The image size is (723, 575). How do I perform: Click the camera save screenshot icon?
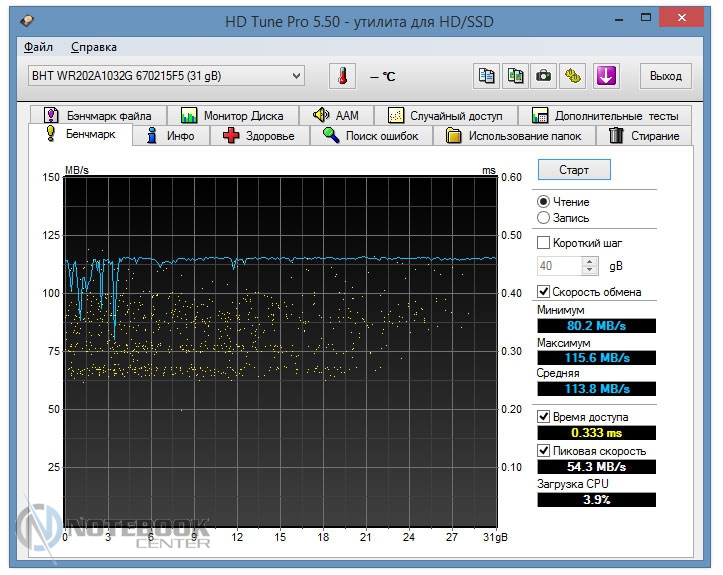click(x=543, y=76)
